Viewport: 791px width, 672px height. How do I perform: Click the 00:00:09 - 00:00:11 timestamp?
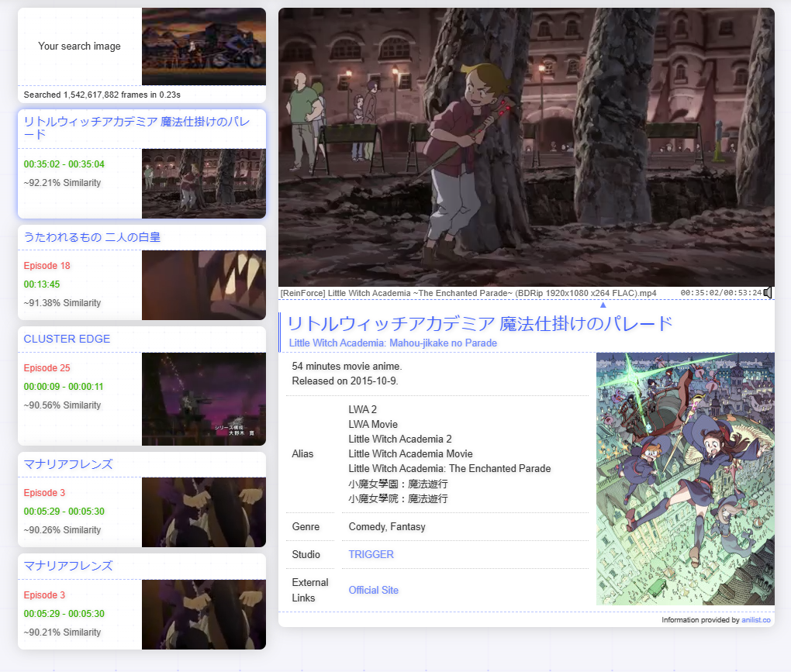64,387
